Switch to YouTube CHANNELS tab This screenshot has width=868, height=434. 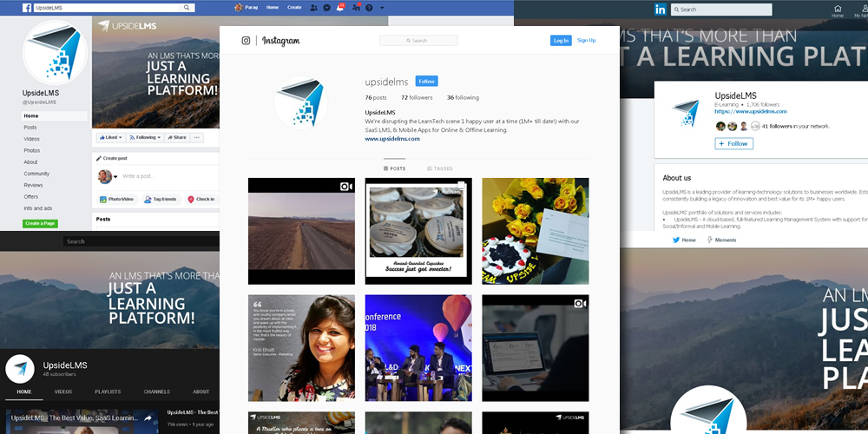(x=156, y=391)
